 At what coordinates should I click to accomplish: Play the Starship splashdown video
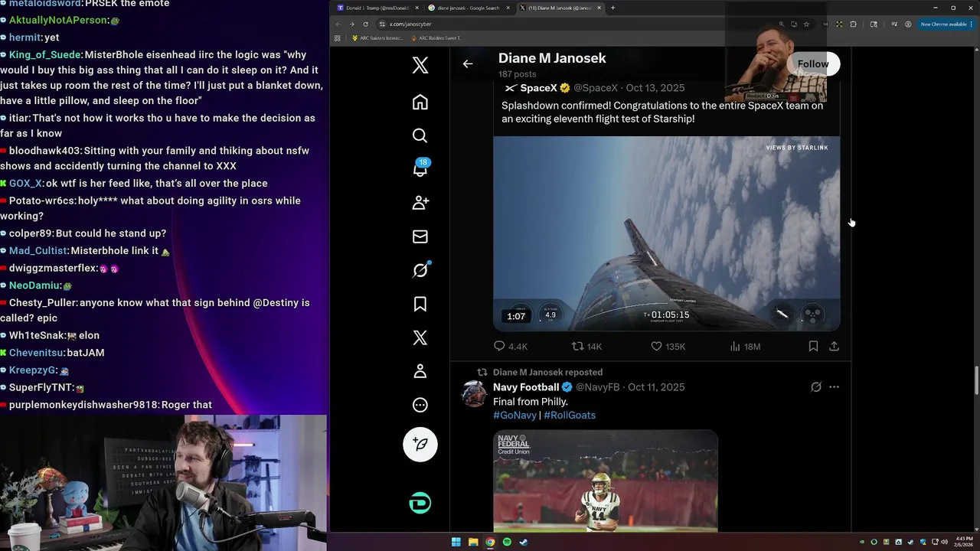pyautogui.click(x=666, y=233)
